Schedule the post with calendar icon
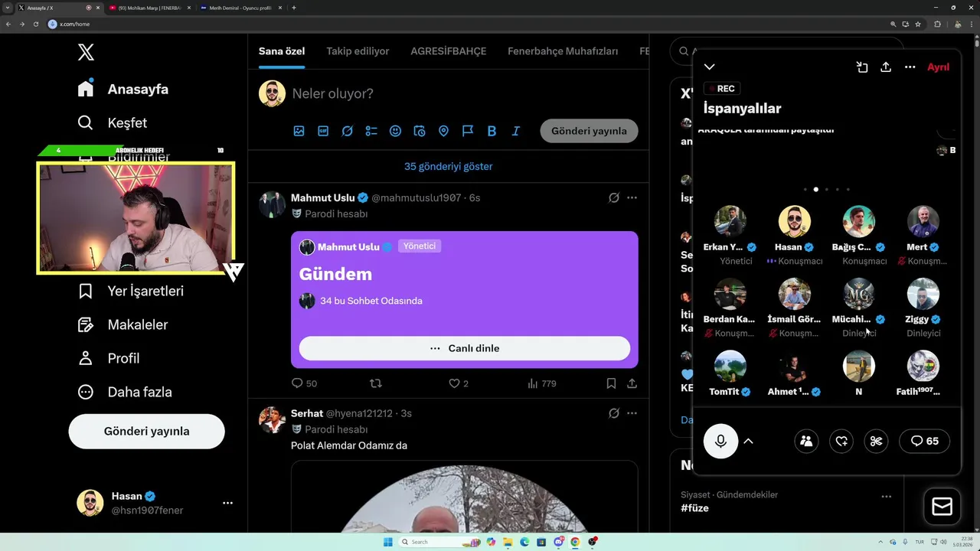 (420, 131)
